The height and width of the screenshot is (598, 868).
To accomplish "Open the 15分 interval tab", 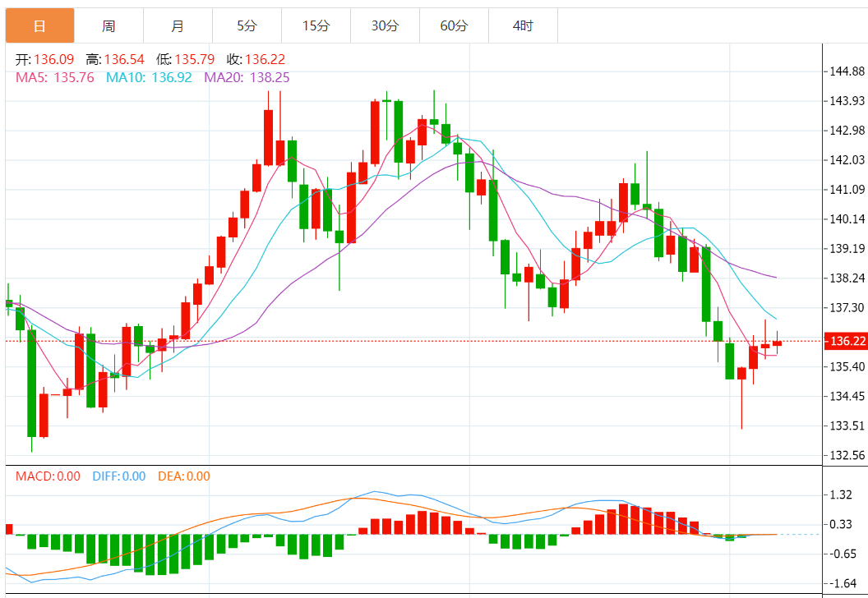I will 316,25.
